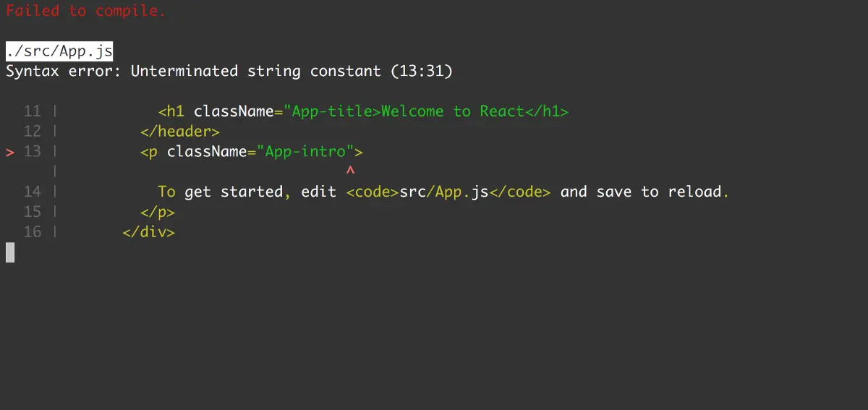
Task: Click the red 'Failed to compile.' heading
Action: (85, 11)
